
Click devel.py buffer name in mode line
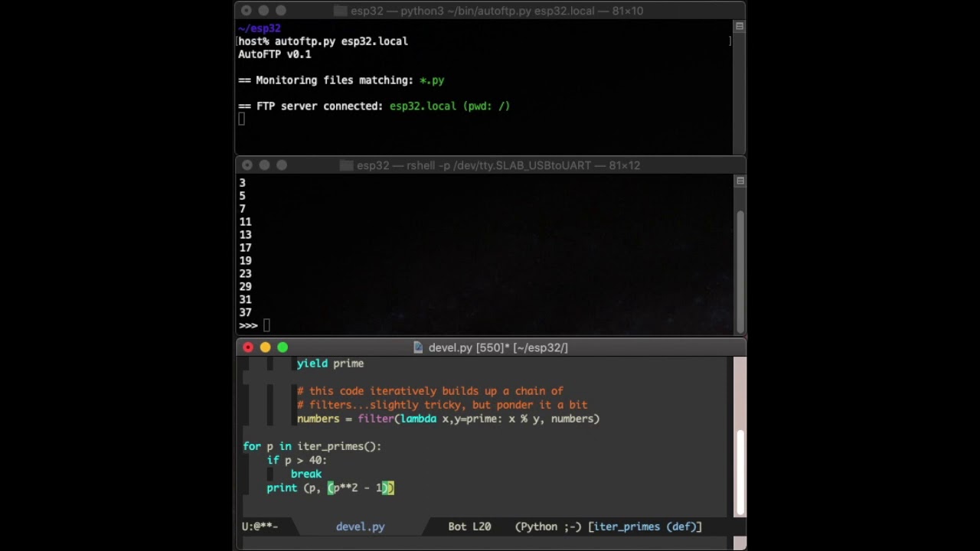tap(360, 527)
